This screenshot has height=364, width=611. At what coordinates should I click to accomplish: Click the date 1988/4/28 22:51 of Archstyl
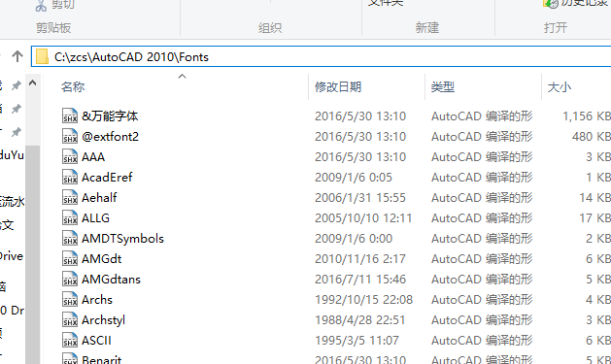click(360, 320)
